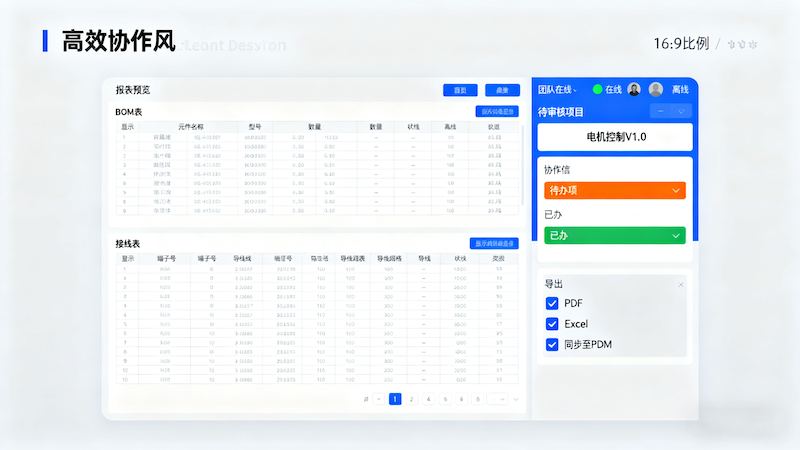Toggle the PDF export checkbox

(x=552, y=303)
